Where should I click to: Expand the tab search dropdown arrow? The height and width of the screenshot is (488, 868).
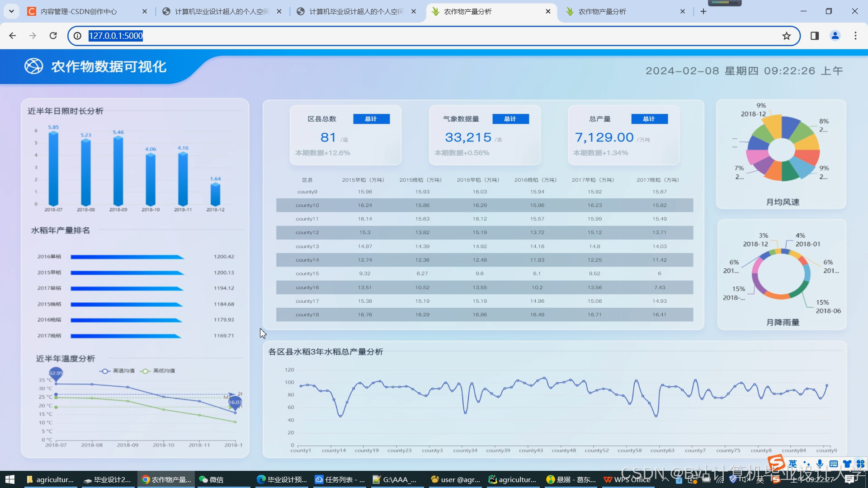point(11,11)
